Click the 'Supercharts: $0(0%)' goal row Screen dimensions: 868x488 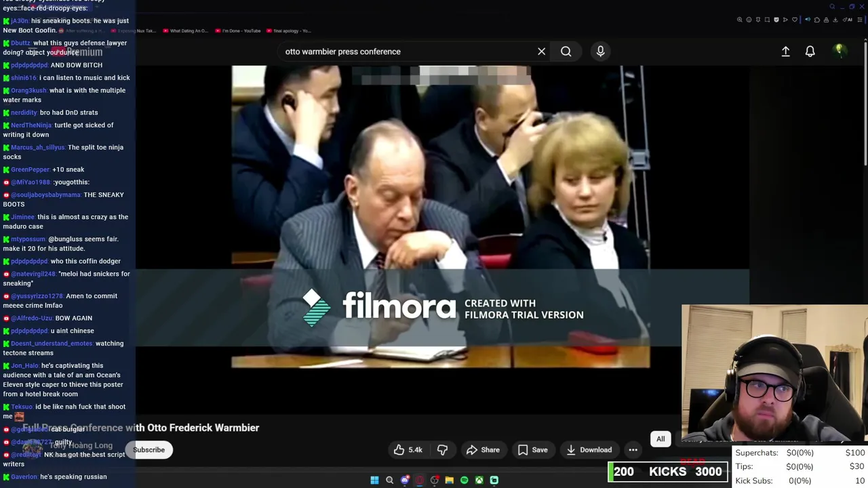(x=800, y=453)
